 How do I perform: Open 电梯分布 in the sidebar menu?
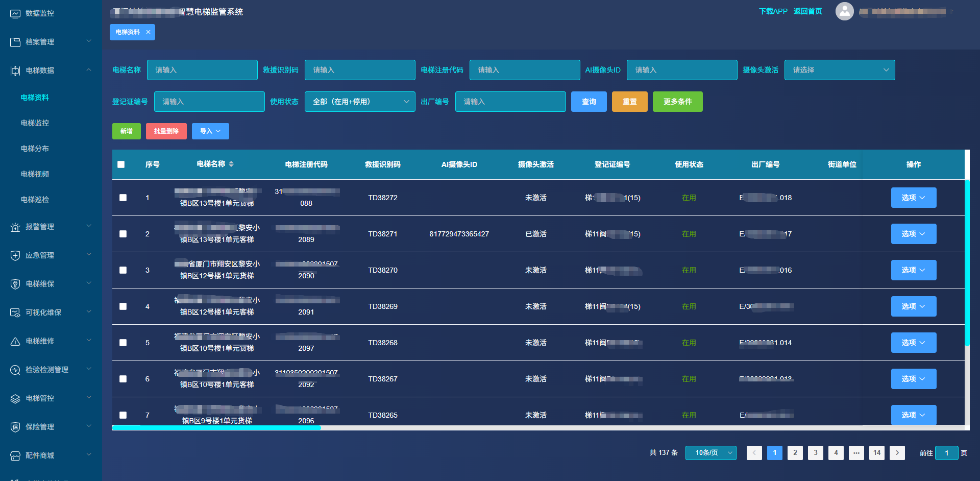pyautogui.click(x=35, y=149)
